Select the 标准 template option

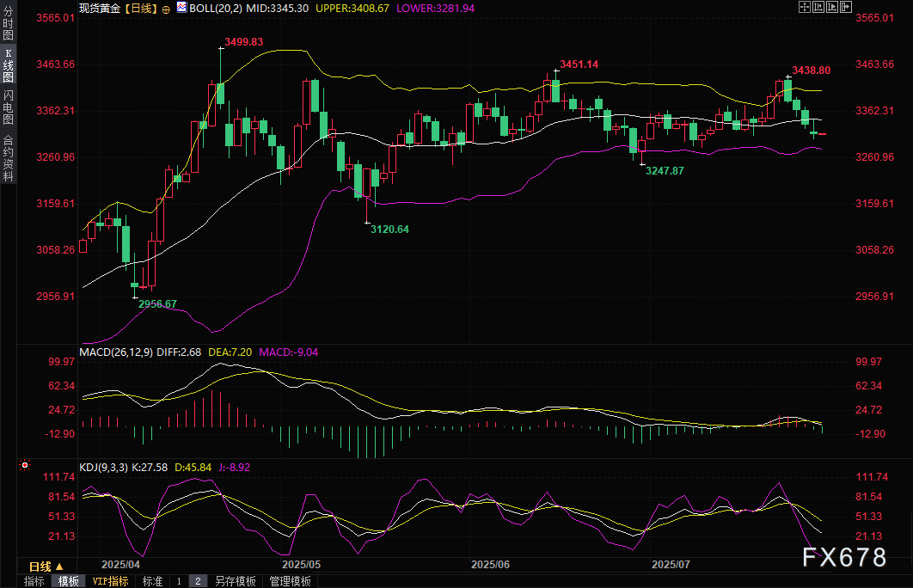coord(152,581)
